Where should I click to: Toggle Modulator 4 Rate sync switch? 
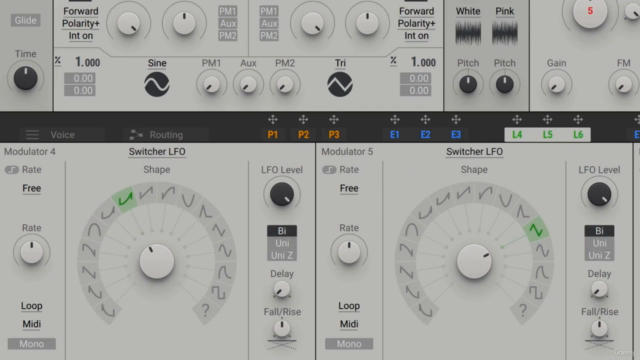point(12,169)
